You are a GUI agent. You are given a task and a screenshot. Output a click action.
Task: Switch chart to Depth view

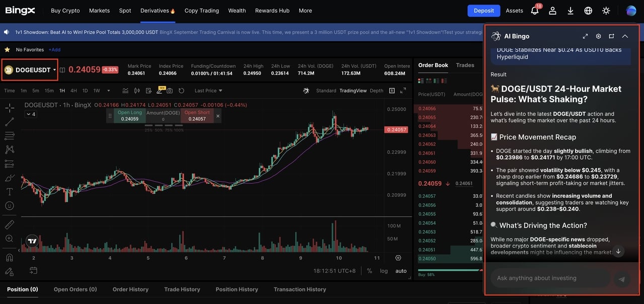[376, 91]
